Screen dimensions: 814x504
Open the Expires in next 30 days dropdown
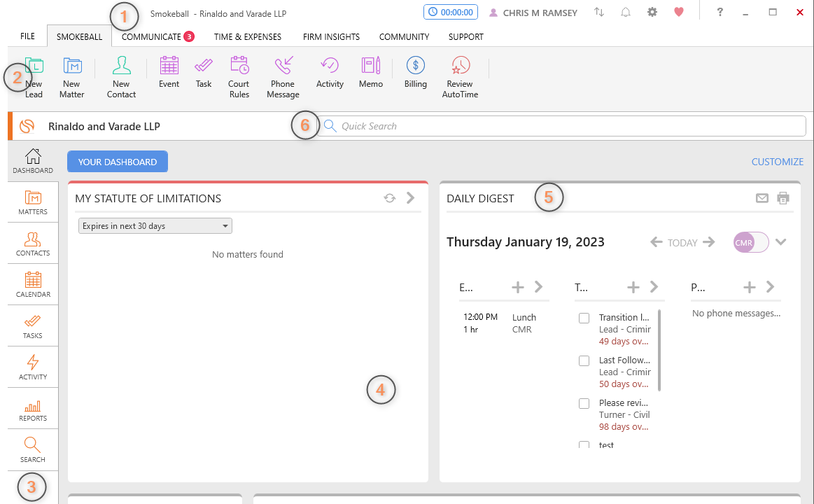pos(155,226)
